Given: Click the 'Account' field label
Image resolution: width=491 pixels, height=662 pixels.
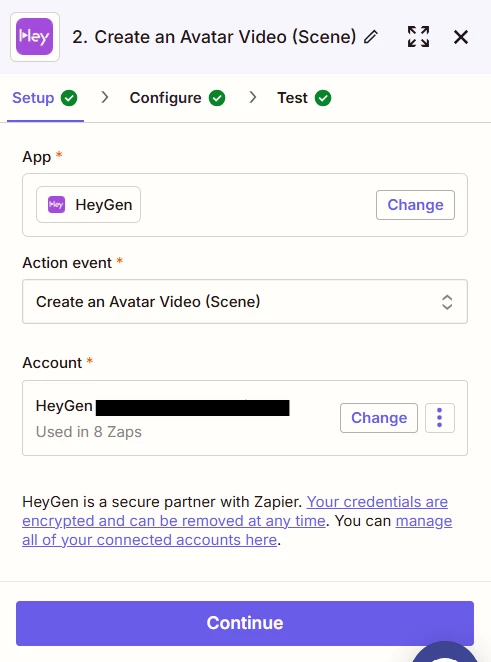Looking at the screenshot, I should [52, 363].
